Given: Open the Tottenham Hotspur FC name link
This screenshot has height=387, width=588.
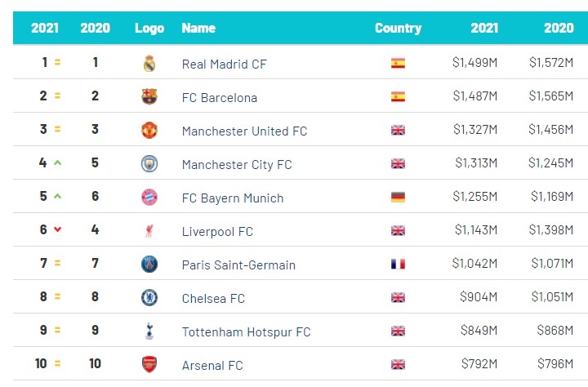Looking at the screenshot, I should pyautogui.click(x=246, y=331).
